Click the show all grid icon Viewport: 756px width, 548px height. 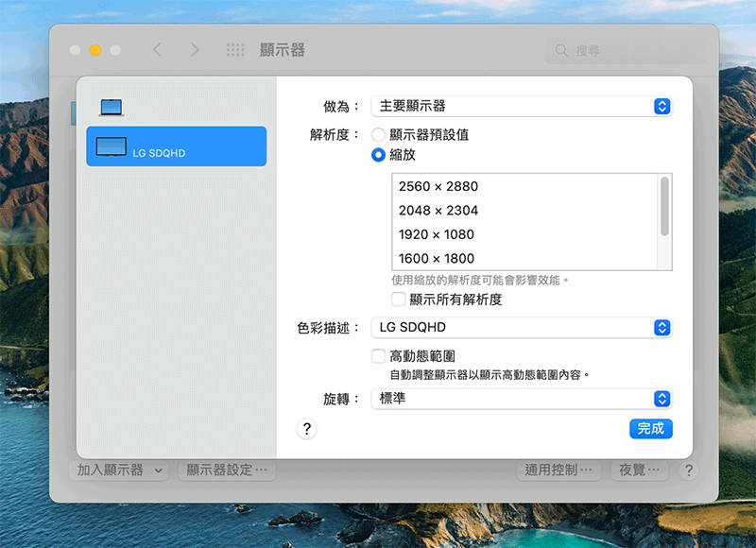pos(235,50)
